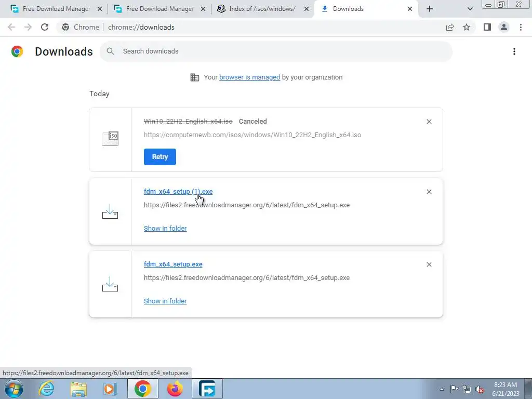Bookmark this page with star icon
532x399 pixels.
point(467,27)
